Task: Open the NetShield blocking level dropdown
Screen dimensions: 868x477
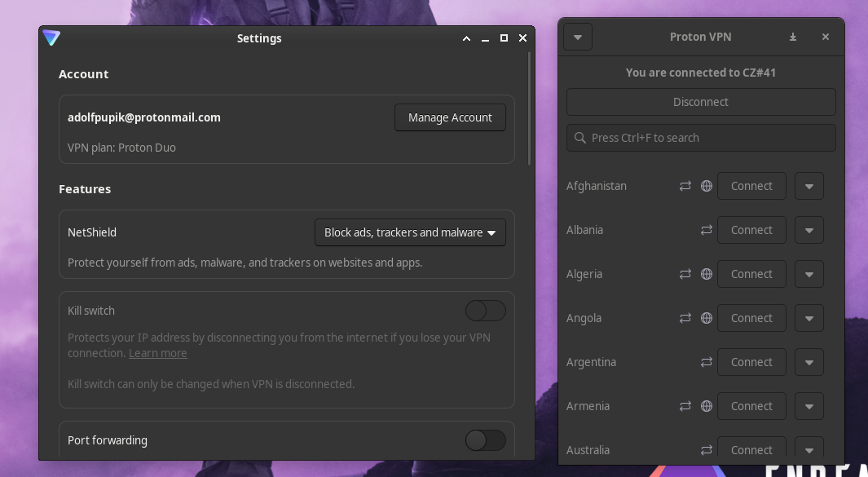Action: [410, 232]
